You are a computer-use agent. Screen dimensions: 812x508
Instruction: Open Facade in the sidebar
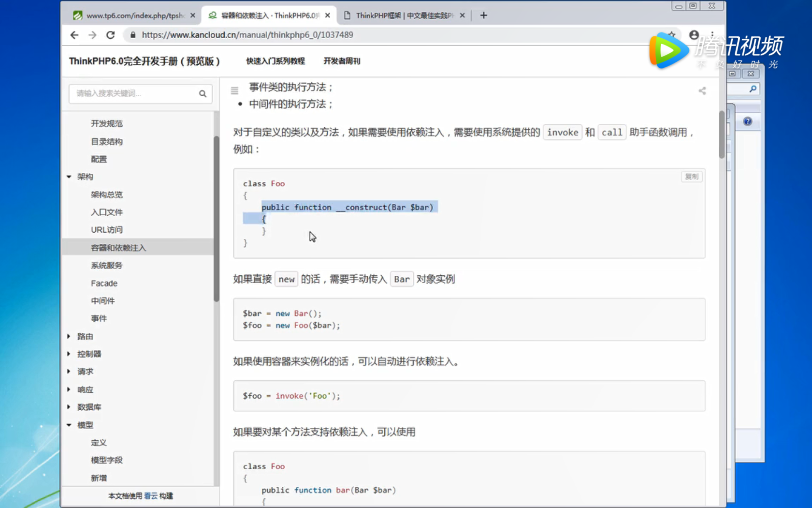point(104,283)
